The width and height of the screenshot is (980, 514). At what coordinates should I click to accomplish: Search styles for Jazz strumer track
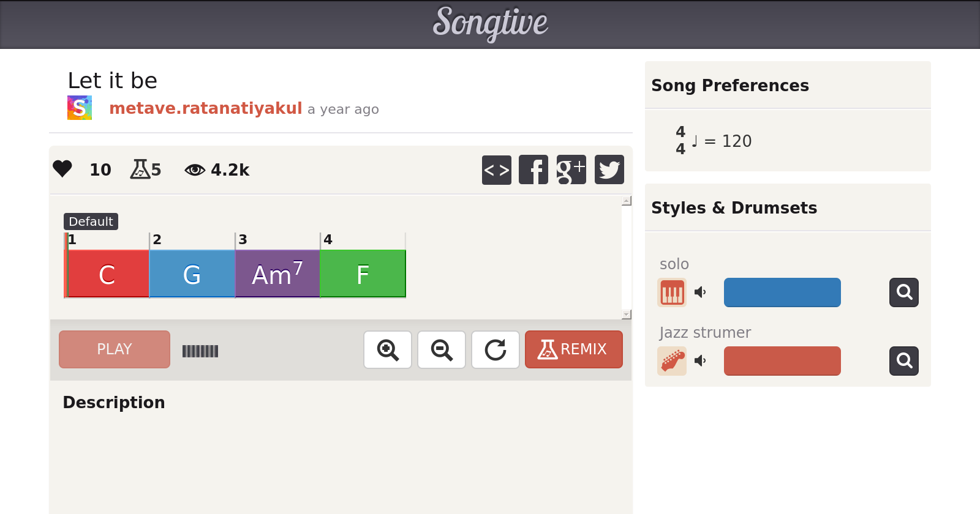(904, 361)
